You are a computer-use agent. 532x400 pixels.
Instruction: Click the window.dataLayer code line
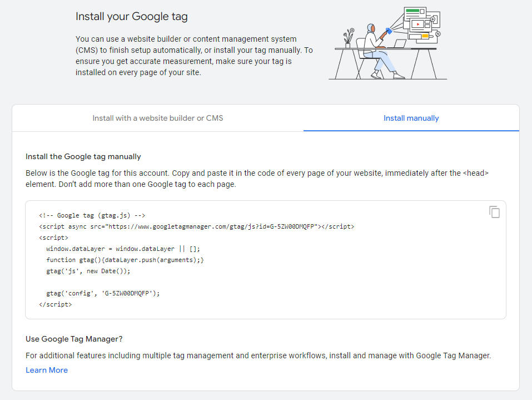click(123, 249)
